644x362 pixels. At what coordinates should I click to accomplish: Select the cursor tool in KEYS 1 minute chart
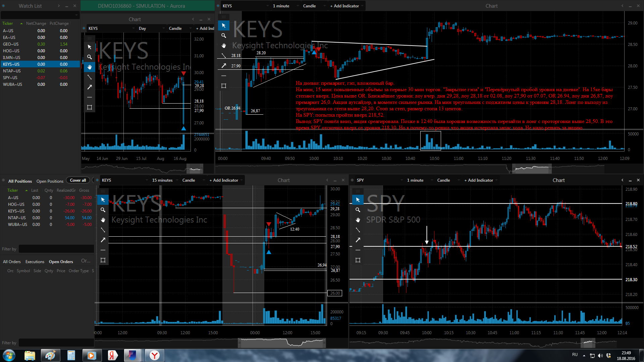224,25
